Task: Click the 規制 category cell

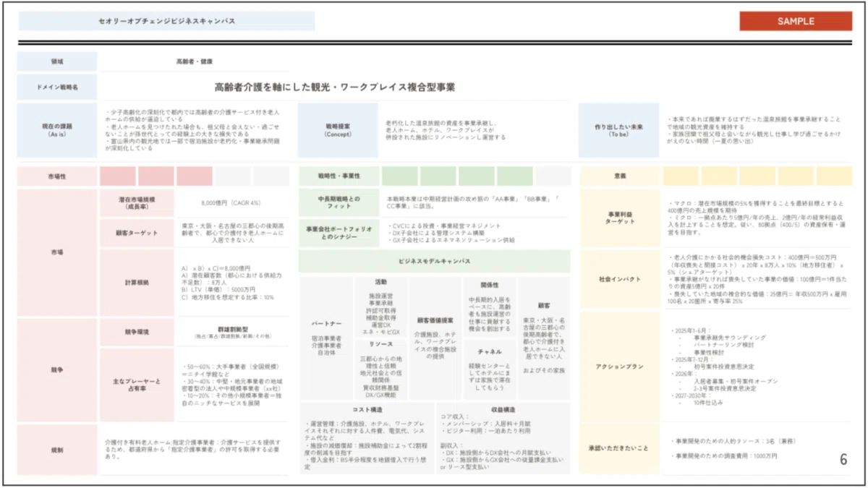Action: [57, 450]
